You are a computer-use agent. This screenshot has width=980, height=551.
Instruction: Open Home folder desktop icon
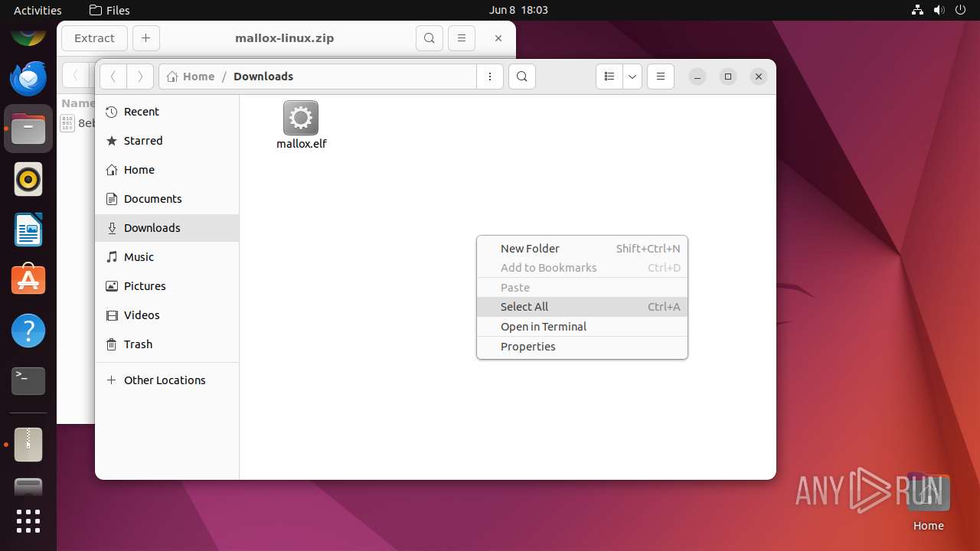tap(928, 502)
